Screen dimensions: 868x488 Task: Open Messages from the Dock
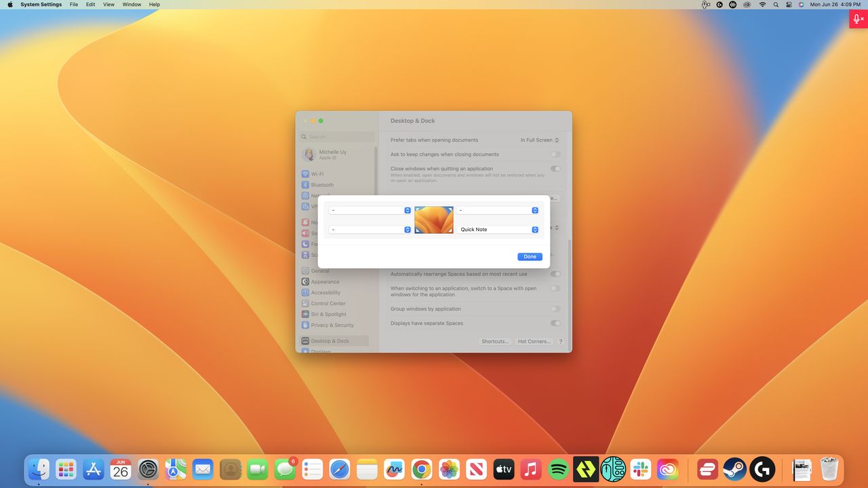point(285,469)
